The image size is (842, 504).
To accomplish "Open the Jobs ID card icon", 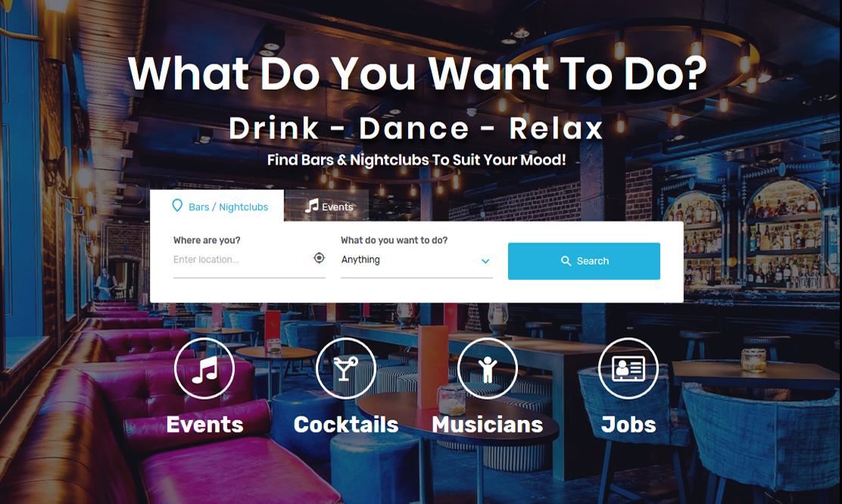I will click(x=628, y=369).
